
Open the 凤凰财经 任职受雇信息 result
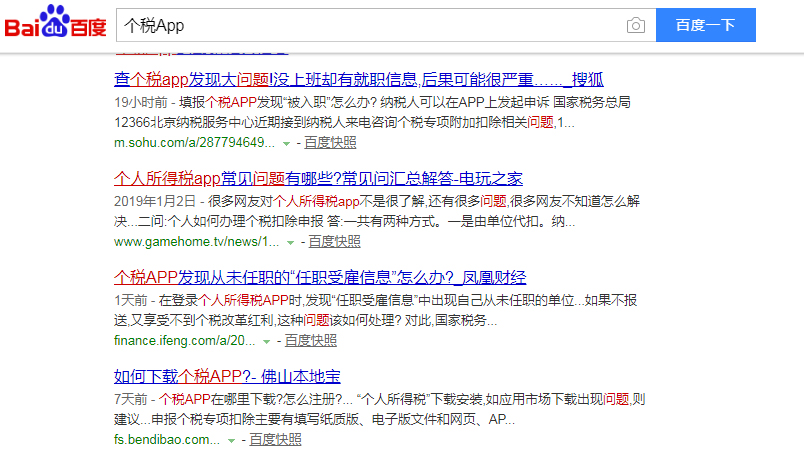[x=320, y=277]
